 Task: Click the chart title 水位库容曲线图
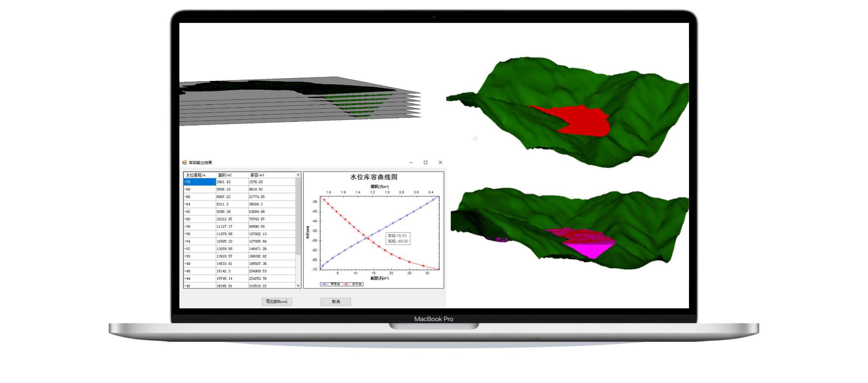coord(374,177)
